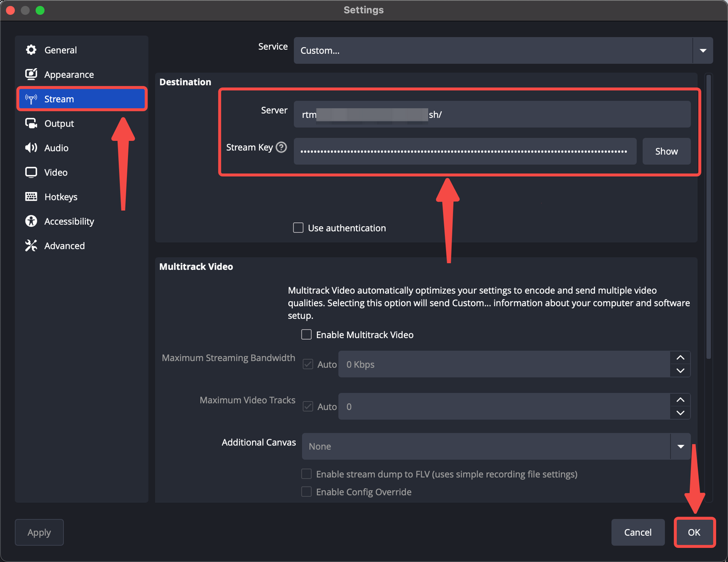
Task: Click the General gear icon
Action: click(31, 50)
